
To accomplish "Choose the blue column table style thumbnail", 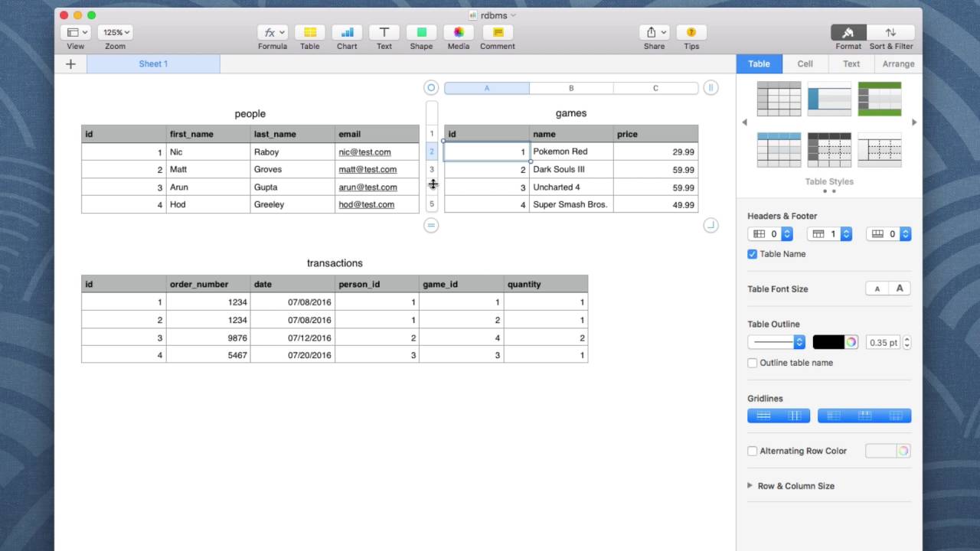I will [829, 99].
